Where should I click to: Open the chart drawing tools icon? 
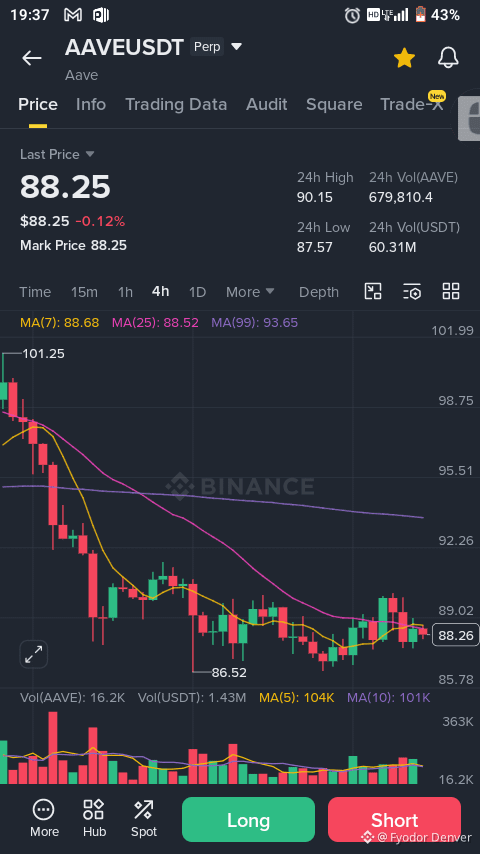click(x=373, y=291)
